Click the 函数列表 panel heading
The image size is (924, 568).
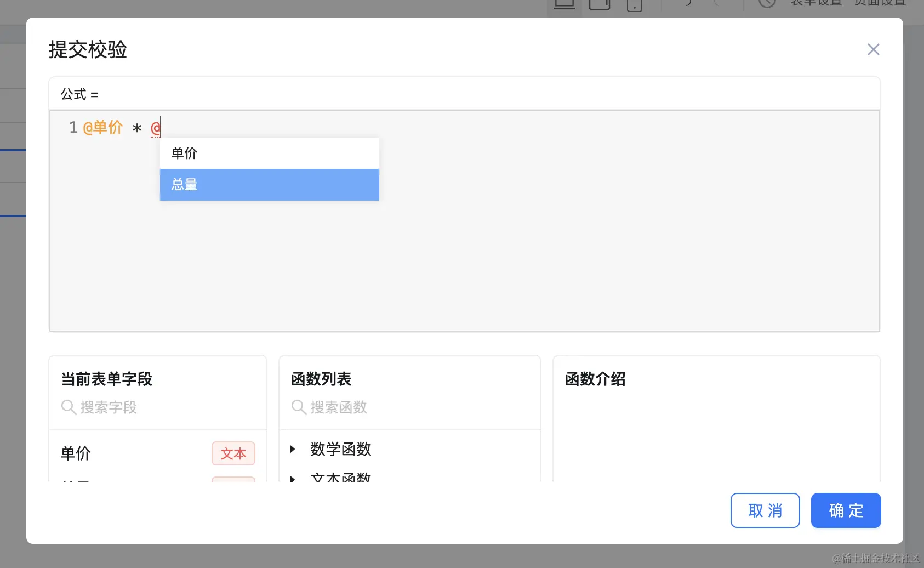click(x=321, y=379)
